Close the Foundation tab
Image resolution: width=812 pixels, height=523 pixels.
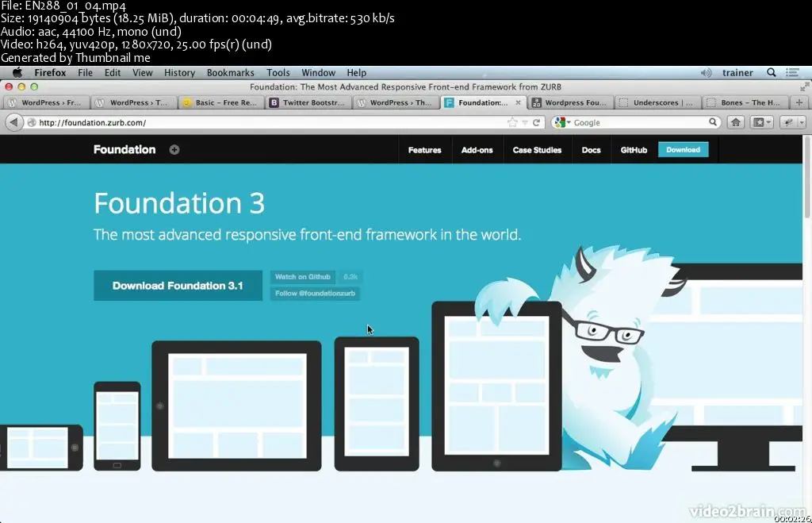[518, 102]
